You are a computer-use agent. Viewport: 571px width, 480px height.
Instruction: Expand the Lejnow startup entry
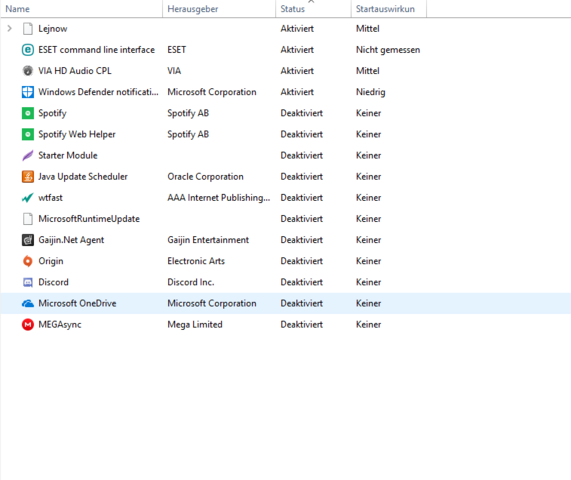pyautogui.click(x=9, y=28)
